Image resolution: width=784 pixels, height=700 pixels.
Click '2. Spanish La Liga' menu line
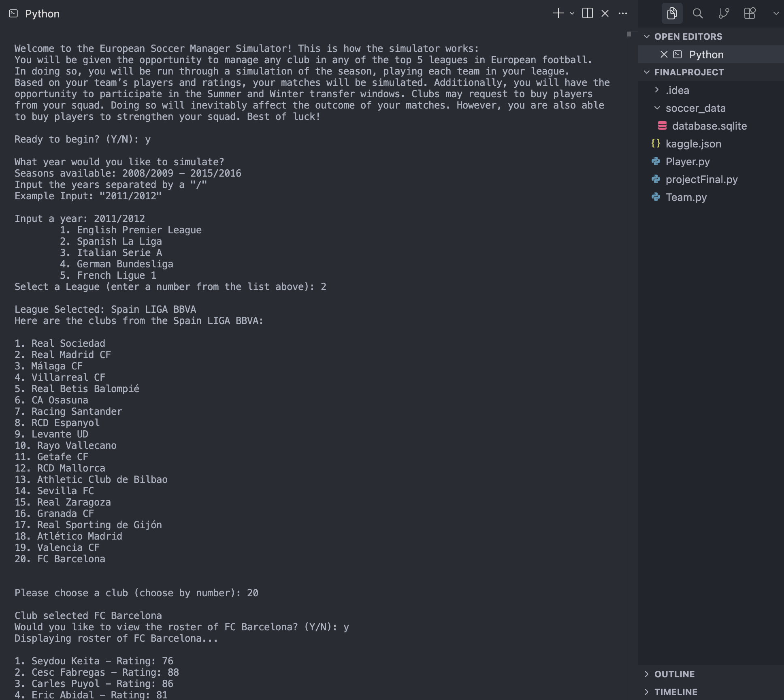coord(111,241)
